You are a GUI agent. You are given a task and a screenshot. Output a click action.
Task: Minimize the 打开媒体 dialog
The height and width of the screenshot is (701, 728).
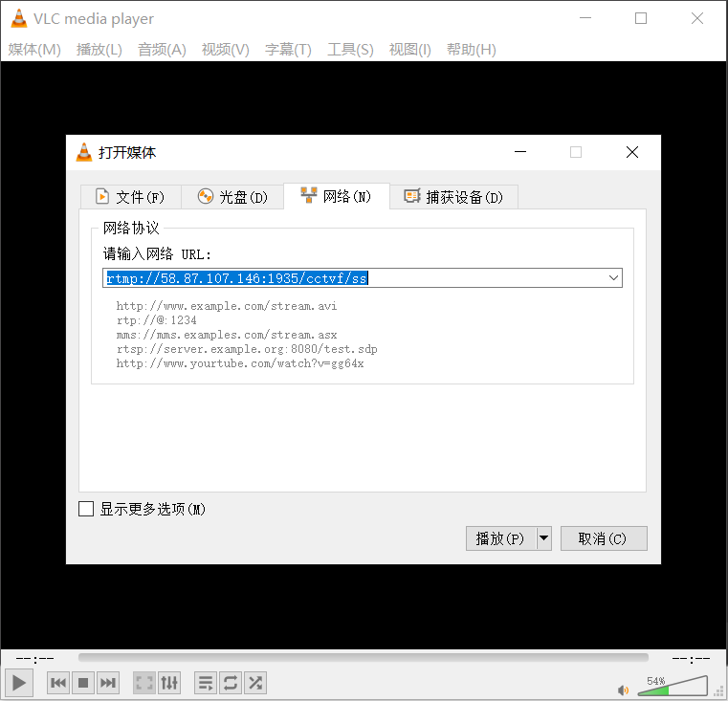tap(520, 152)
